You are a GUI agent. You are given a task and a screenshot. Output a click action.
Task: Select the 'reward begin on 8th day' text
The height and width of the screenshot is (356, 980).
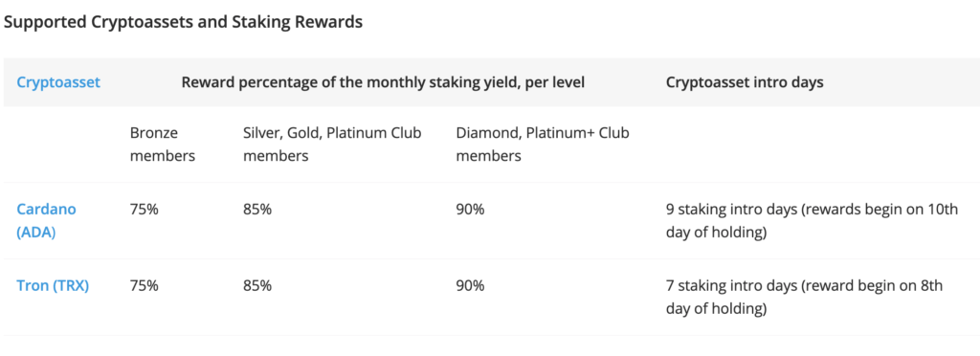[804, 298]
